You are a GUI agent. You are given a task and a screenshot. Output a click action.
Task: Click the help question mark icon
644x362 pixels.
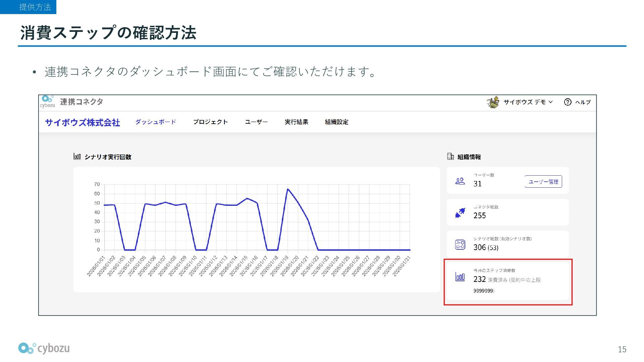568,102
